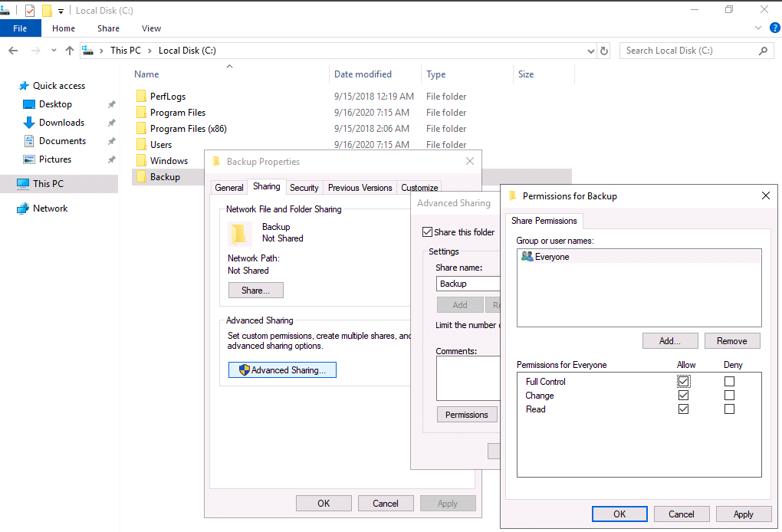Switch to the Security tab
This screenshot has height=532, width=782.
coord(304,188)
